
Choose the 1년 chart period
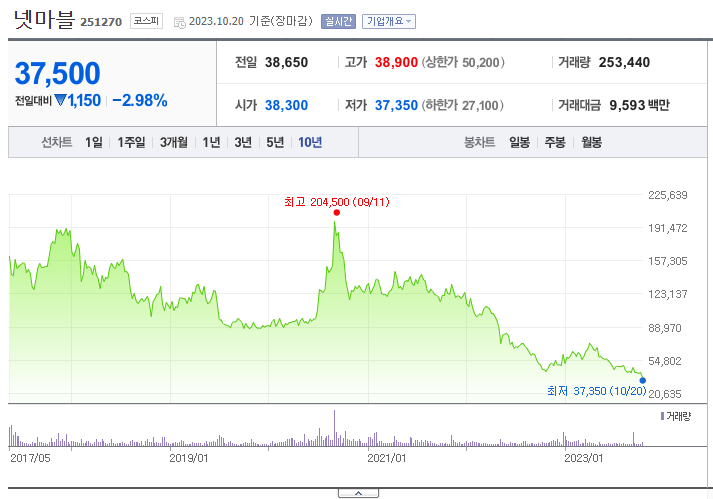211,142
